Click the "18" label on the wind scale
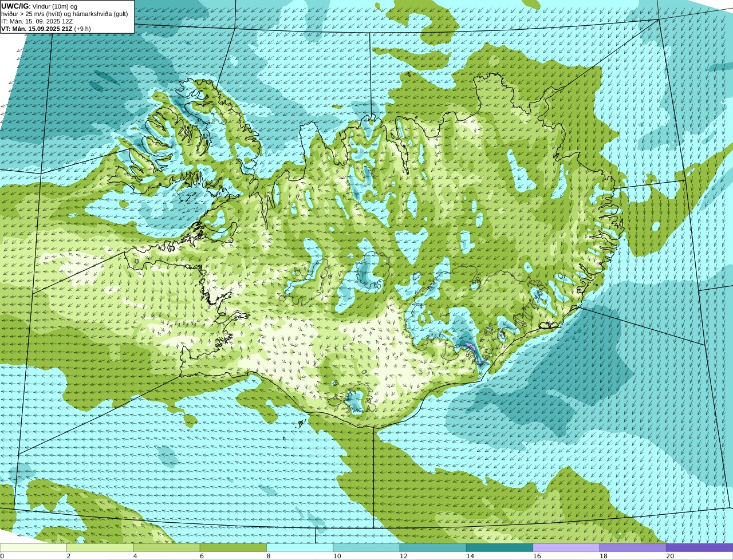The height and width of the screenshot is (560, 733). (604, 556)
